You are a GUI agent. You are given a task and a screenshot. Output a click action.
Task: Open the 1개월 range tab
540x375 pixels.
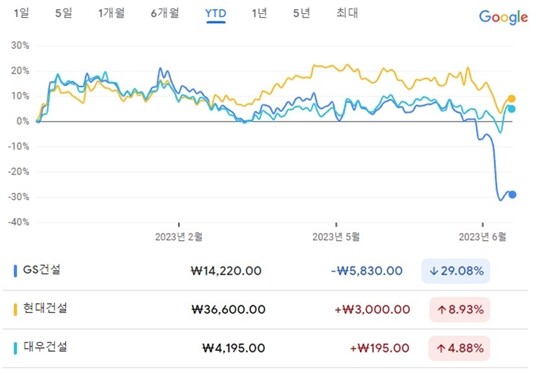tap(111, 13)
